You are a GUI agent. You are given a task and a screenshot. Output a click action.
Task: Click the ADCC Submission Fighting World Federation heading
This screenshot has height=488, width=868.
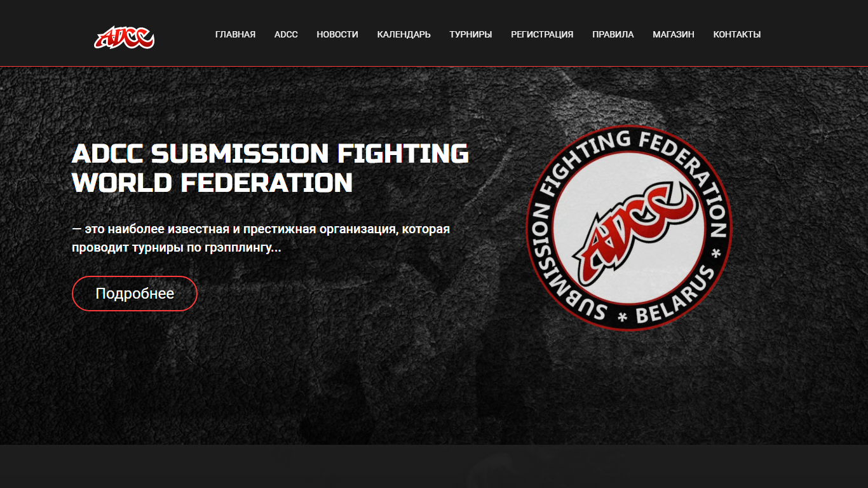pos(271,168)
